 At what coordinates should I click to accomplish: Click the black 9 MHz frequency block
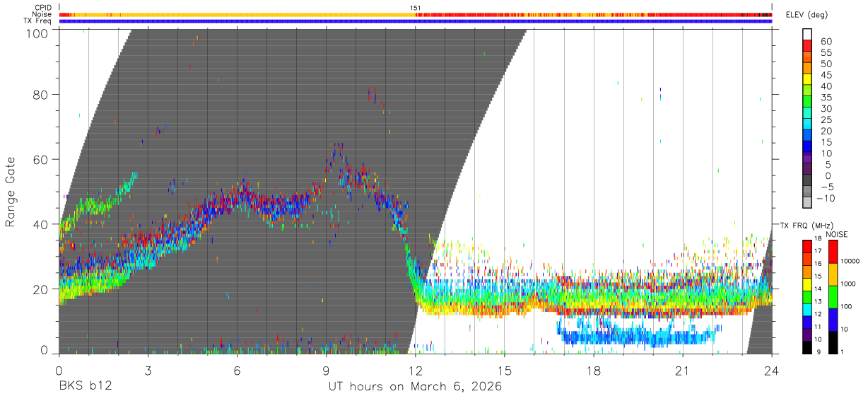coord(807,347)
